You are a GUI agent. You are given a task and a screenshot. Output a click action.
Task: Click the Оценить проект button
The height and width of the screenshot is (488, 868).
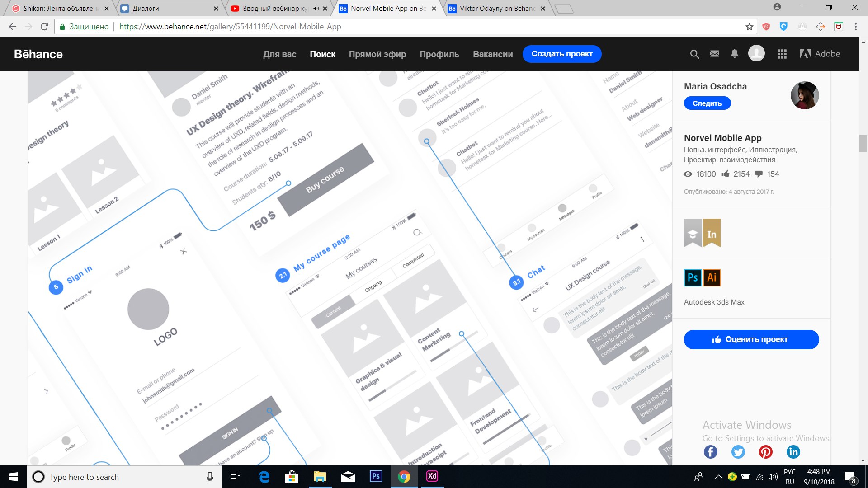click(x=751, y=339)
